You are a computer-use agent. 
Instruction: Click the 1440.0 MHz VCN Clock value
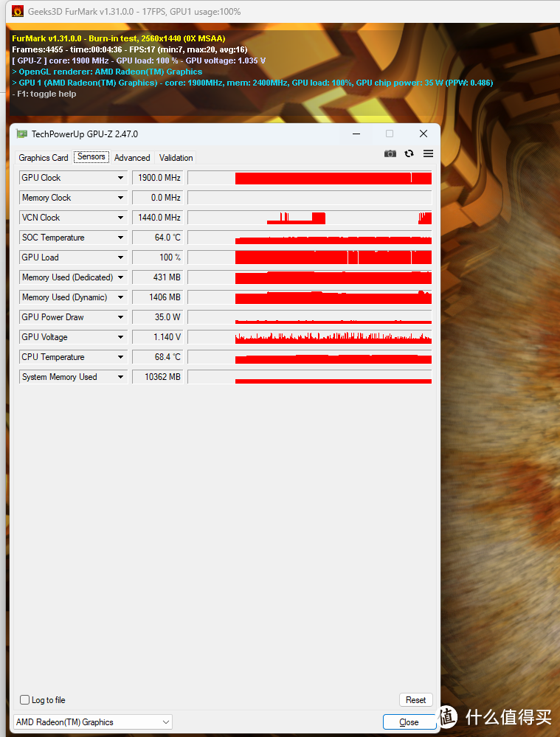coord(157,218)
